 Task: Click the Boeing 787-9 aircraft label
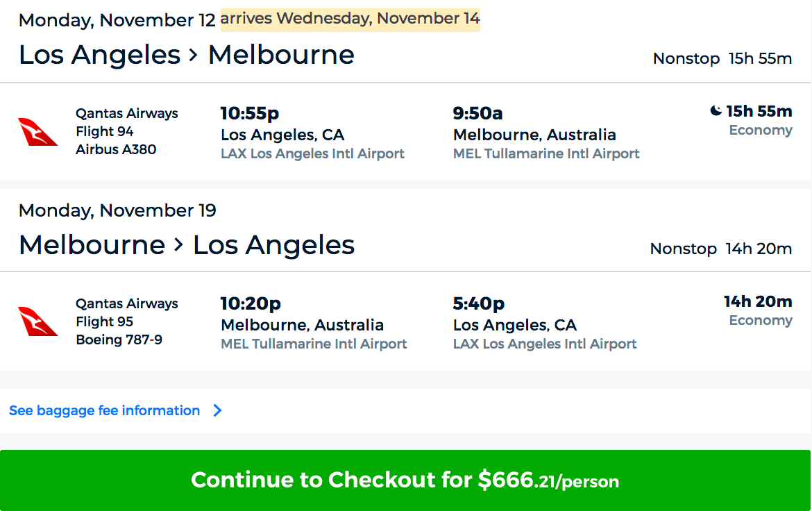point(119,340)
